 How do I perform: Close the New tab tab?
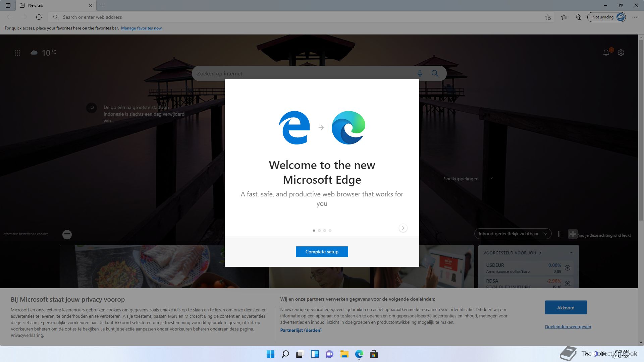91,5
